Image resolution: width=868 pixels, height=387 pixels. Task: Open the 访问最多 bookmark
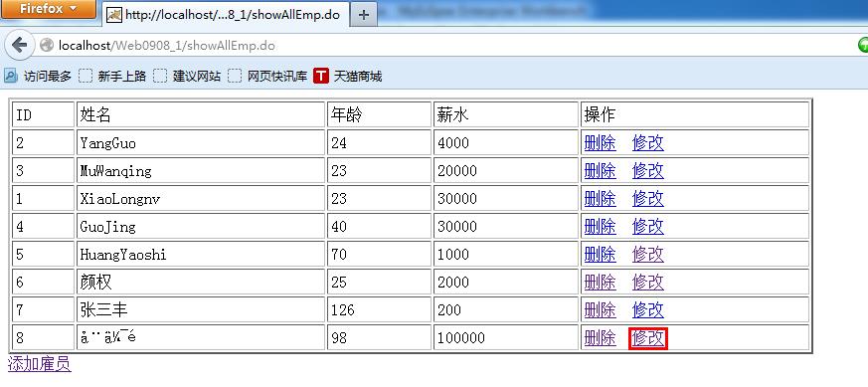(38, 76)
